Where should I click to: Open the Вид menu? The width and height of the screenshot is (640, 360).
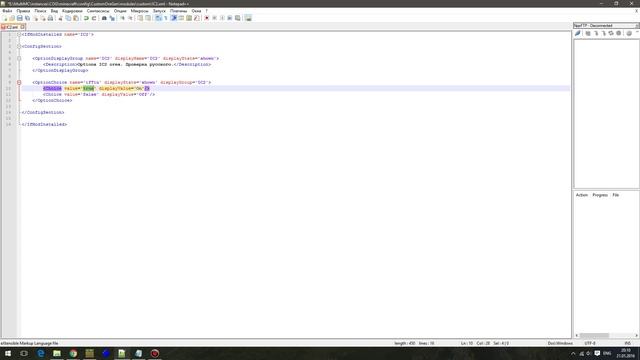click(54, 11)
